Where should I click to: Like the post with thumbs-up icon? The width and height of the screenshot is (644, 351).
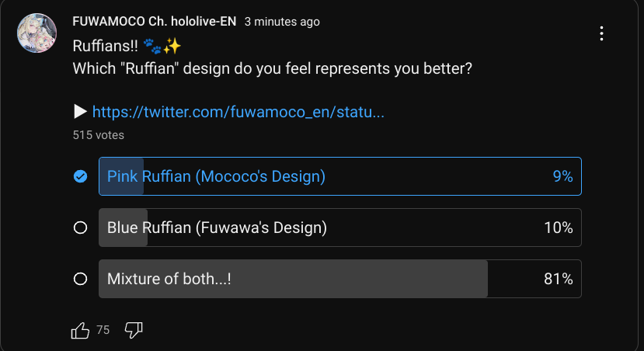(x=80, y=331)
